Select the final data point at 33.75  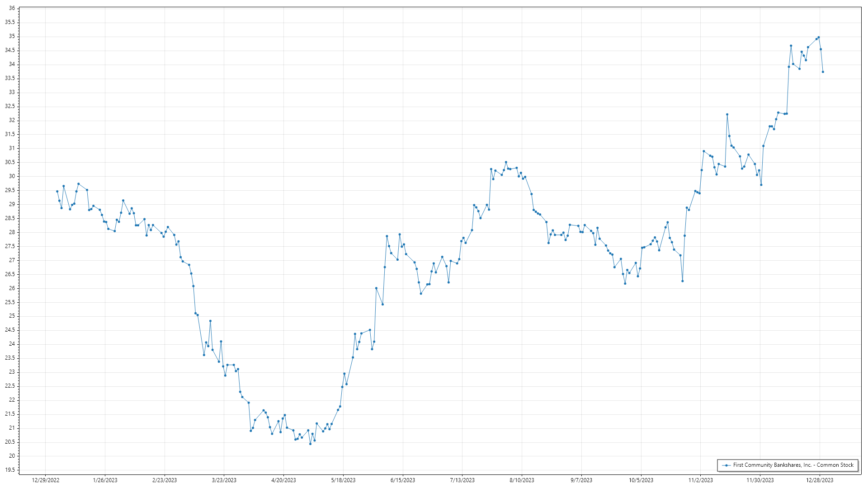click(823, 72)
